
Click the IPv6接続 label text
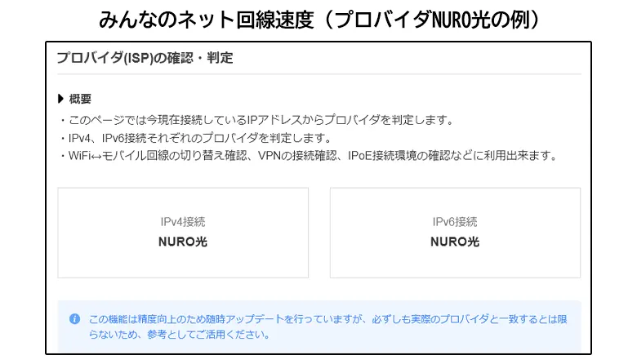click(x=455, y=222)
